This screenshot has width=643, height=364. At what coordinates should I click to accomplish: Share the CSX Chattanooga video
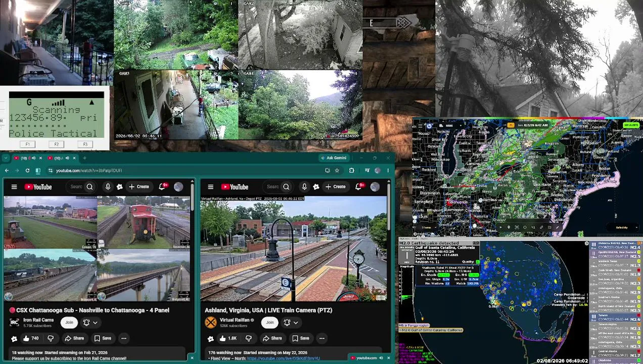[x=75, y=338]
